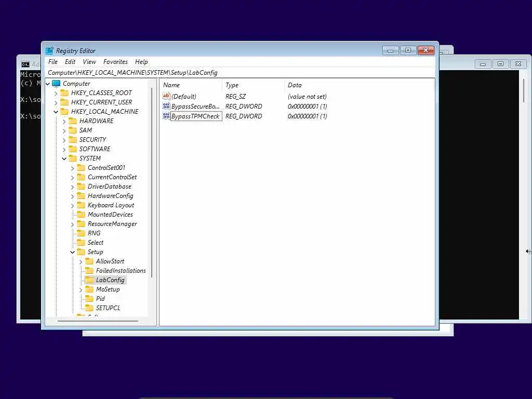The width and height of the screenshot is (532, 399).
Task: Maximize the command prompt window
Action: click(x=500, y=63)
